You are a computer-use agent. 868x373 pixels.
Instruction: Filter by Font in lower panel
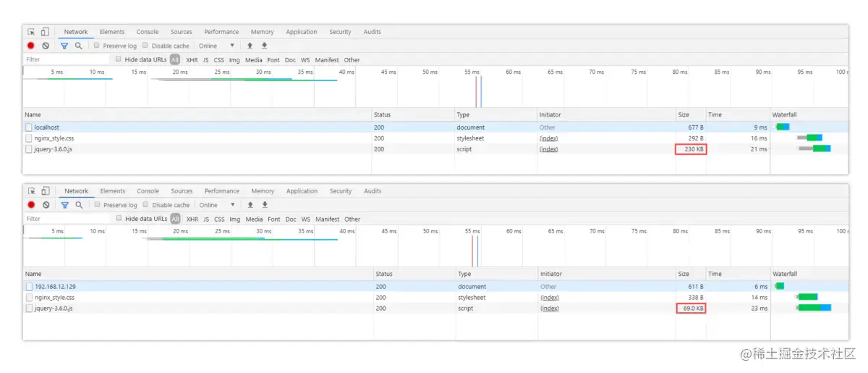point(273,219)
